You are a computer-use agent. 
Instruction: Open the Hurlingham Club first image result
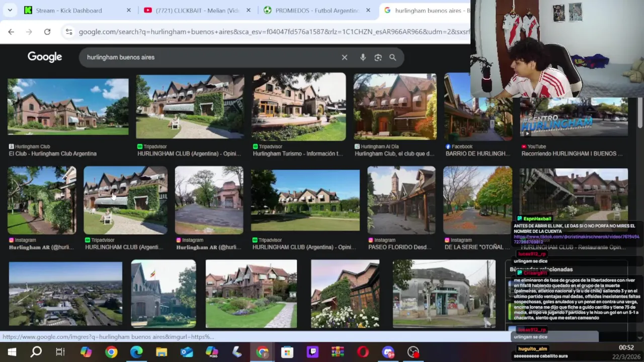(68, 106)
